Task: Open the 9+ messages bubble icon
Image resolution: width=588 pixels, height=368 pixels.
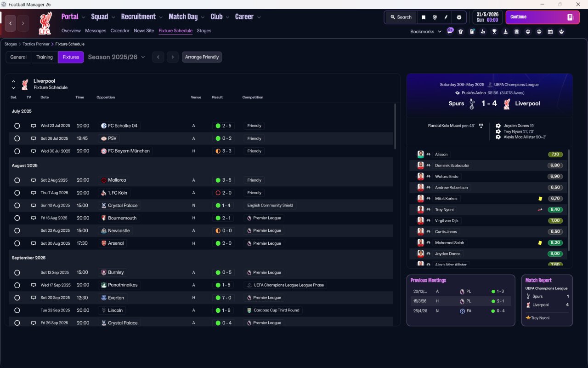Action: pos(450,31)
